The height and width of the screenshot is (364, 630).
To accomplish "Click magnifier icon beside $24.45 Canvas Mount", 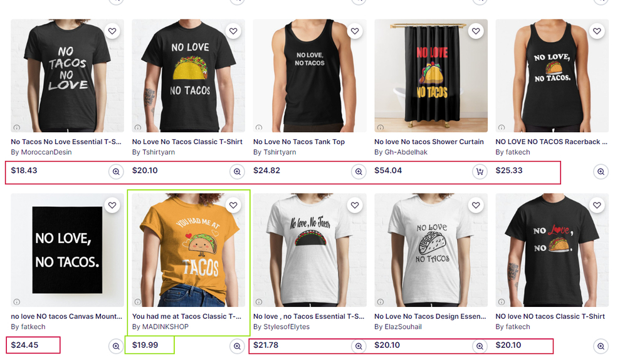I will pos(116,346).
